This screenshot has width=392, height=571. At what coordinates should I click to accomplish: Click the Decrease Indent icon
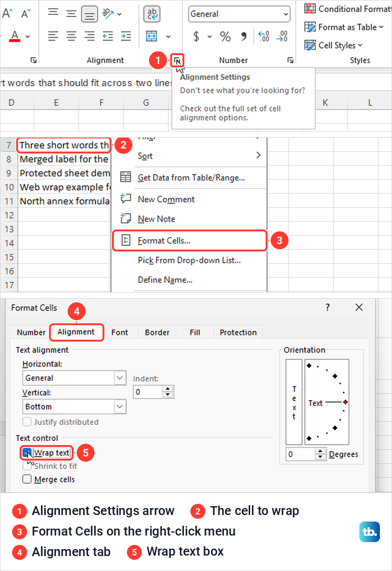(x=108, y=36)
